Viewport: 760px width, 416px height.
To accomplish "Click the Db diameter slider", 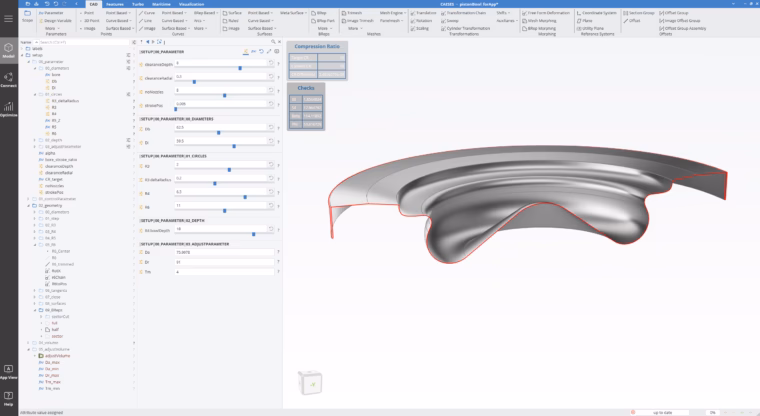I will click(x=222, y=133).
